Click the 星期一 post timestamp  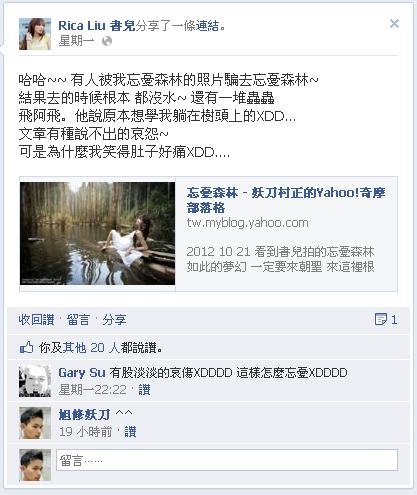(76, 41)
